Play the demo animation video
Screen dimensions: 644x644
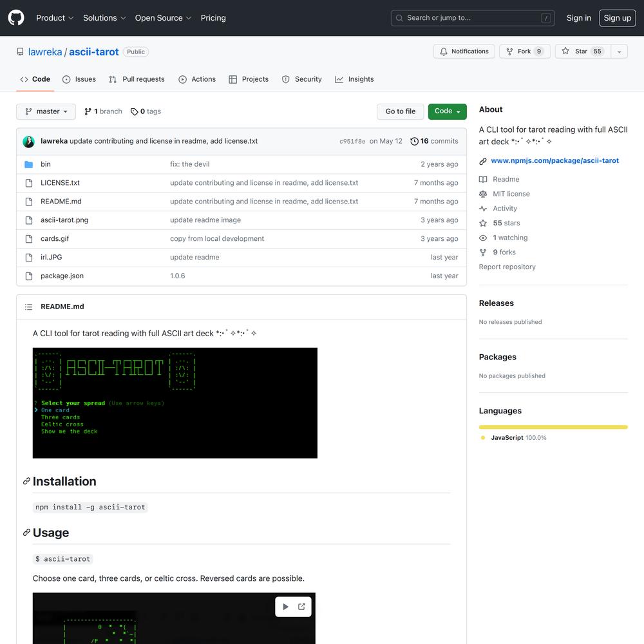click(285, 607)
